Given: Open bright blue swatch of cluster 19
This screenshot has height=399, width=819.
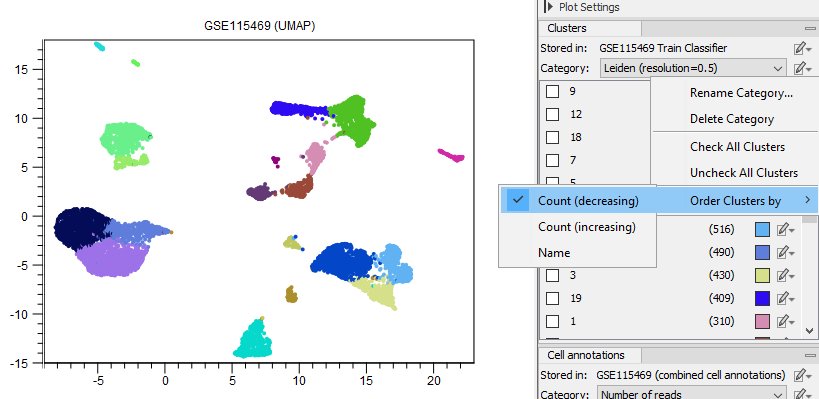Looking at the screenshot, I should 762,298.
